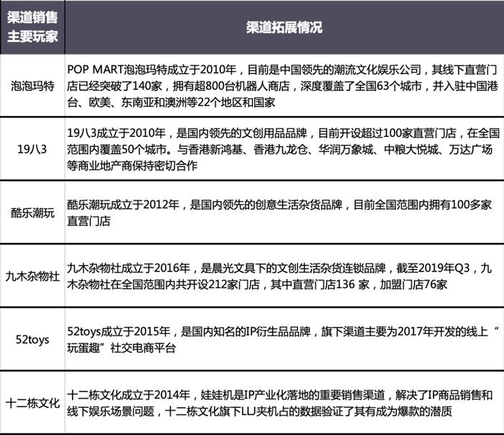
Task: Click the description starting POP MART泡泡玛特成立于2010年
Action: [283, 86]
